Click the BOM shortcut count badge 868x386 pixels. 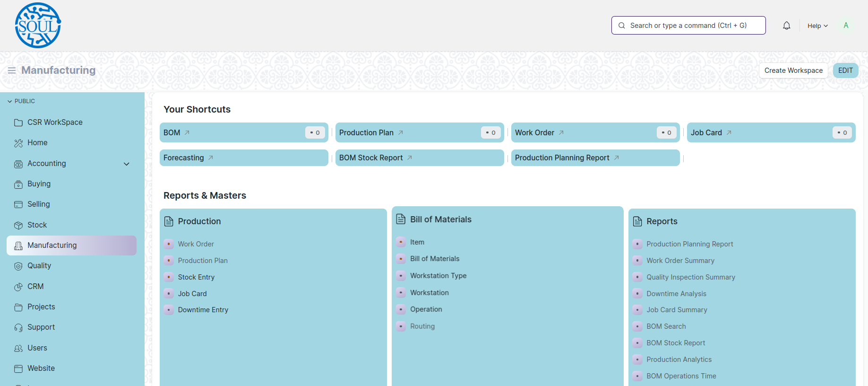point(315,133)
